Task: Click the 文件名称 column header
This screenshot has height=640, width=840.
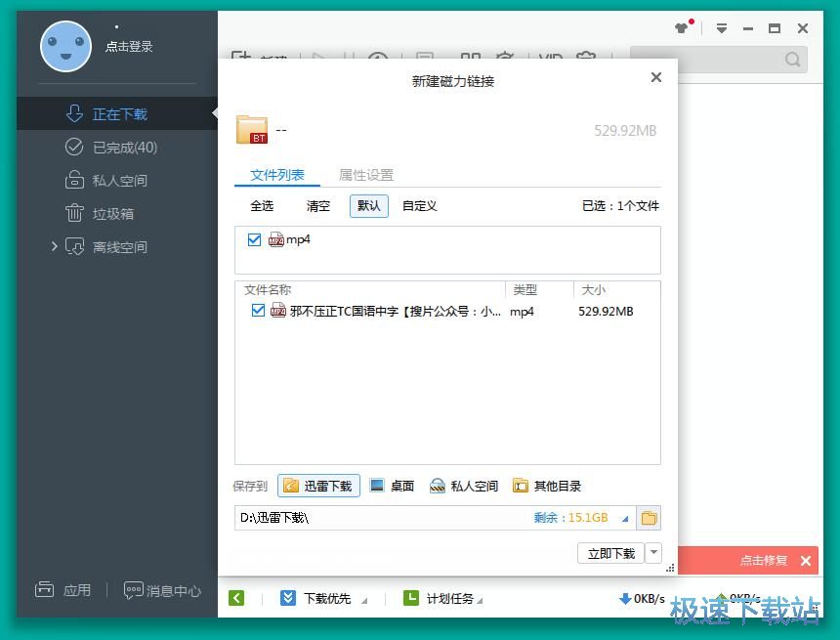Action: coord(268,290)
